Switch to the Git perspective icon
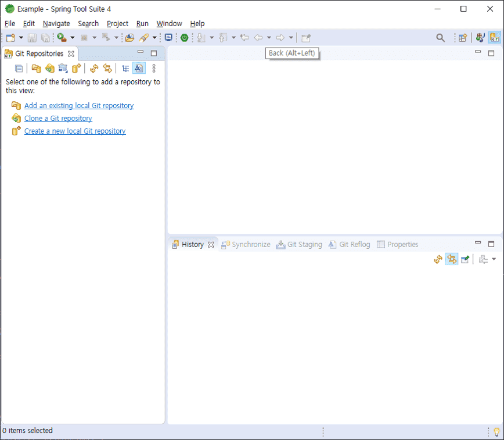 click(494, 38)
